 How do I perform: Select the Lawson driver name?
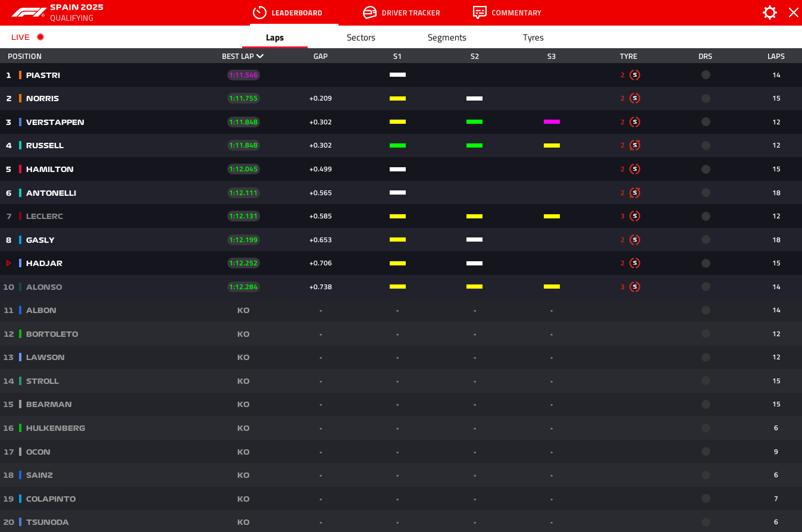(x=45, y=357)
